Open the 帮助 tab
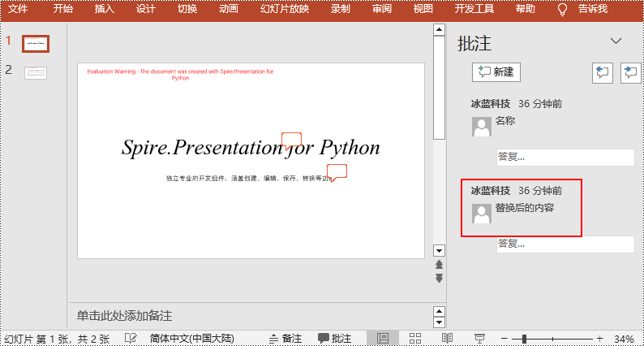 tap(526, 9)
